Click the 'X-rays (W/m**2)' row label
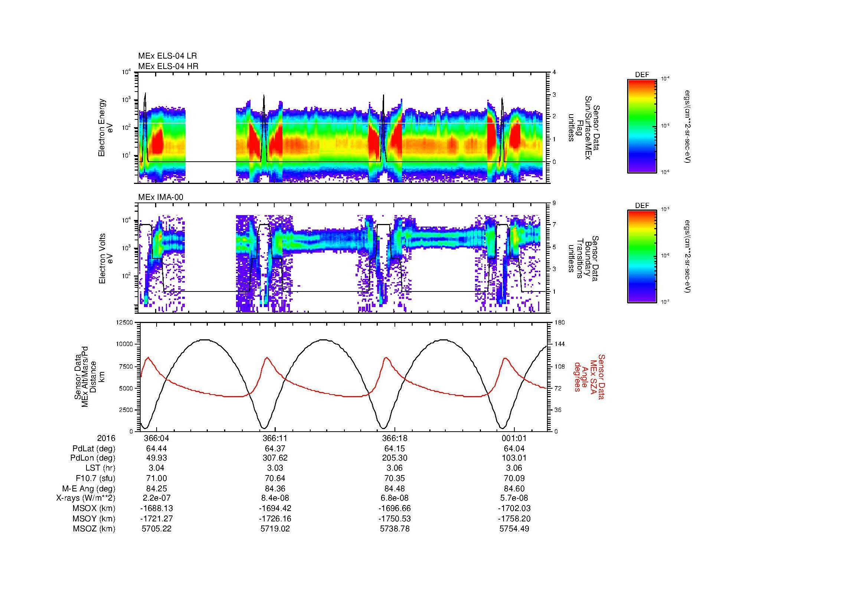 pyautogui.click(x=86, y=498)
